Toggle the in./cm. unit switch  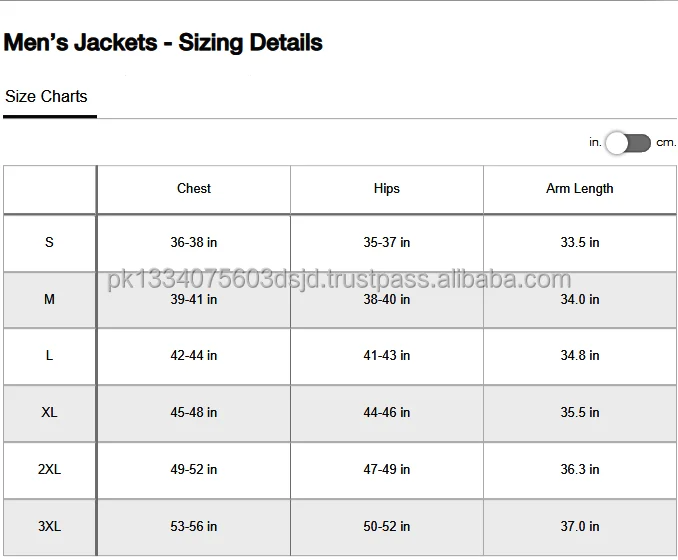(628, 143)
